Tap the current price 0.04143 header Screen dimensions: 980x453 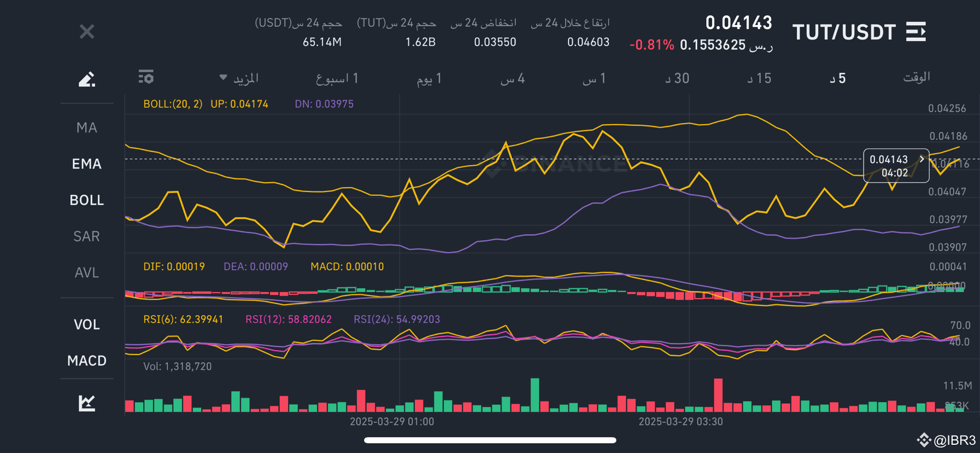pyautogui.click(x=738, y=22)
